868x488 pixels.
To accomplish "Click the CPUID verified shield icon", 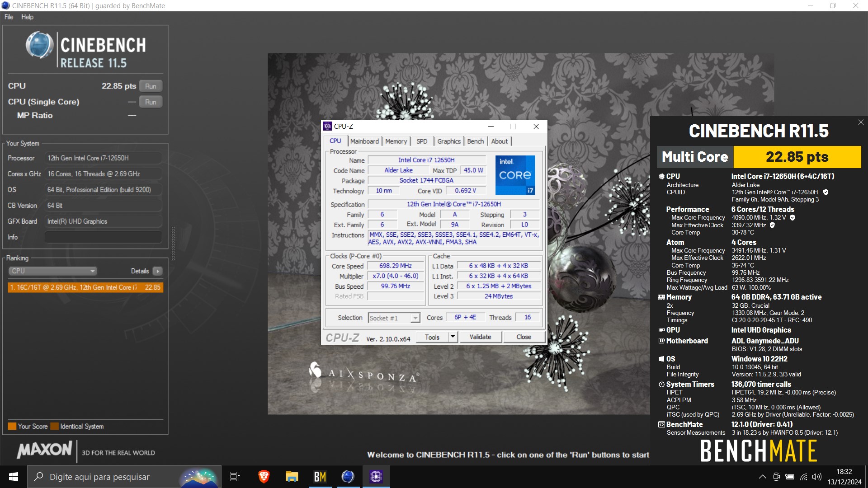I will (826, 192).
